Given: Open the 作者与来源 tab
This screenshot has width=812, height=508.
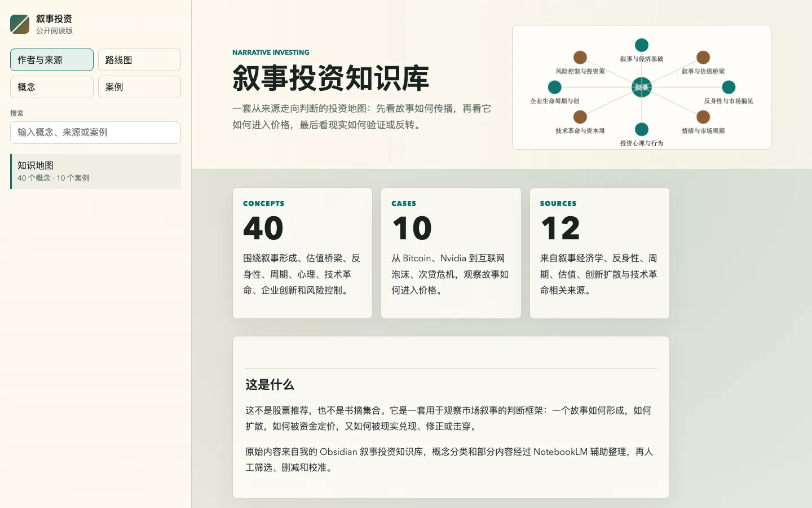Looking at the screenshot, I should pos(52,60).
